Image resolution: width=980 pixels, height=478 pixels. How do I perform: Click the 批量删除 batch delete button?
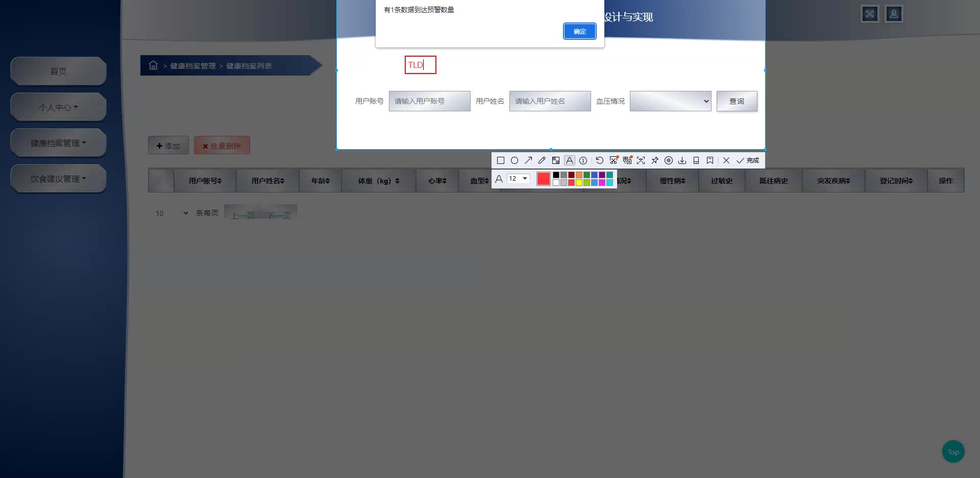tap(222, 146)
